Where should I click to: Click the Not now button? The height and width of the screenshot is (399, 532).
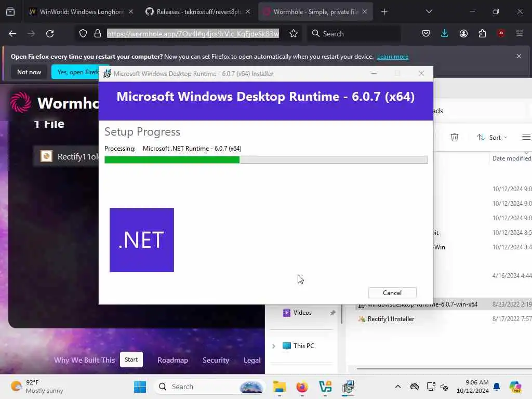(29, 72)
